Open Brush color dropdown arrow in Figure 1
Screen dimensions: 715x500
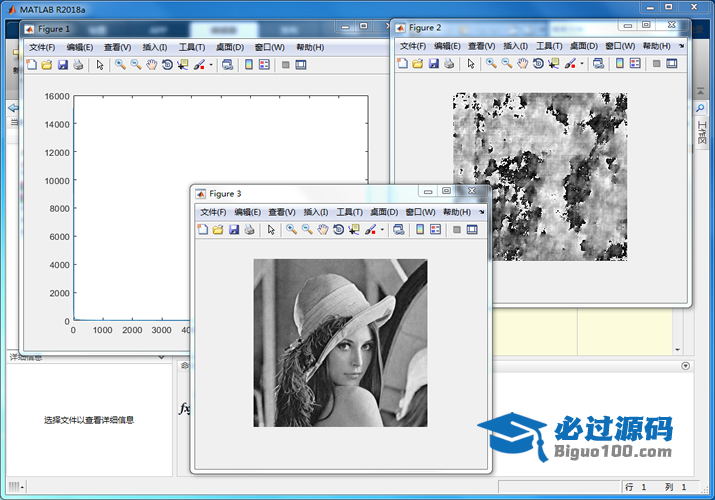[210, 65]
